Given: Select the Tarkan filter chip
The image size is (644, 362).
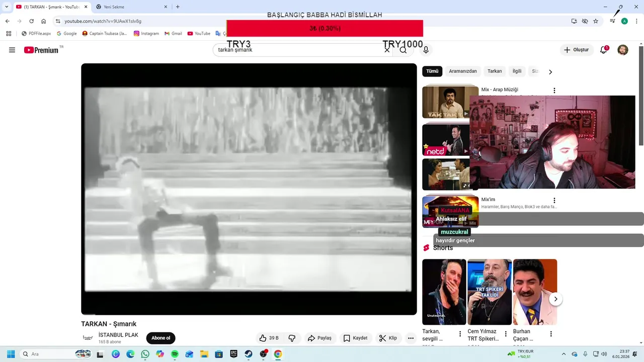Looking at the screenshot, I should pyautogui.click(x=495, y=71).
